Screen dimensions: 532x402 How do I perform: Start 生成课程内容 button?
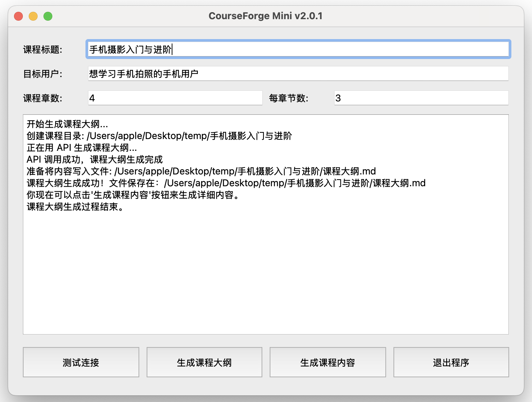pos(328,362)
